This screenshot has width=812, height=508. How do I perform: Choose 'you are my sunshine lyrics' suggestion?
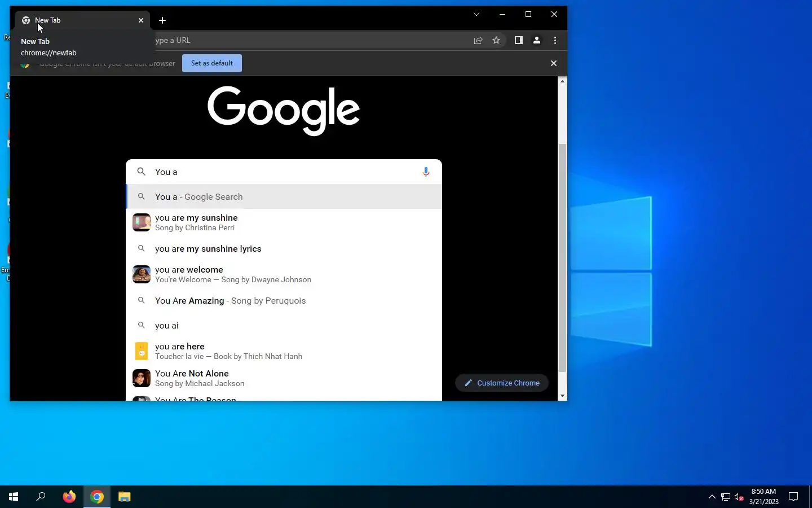click(x=284, y=248)
